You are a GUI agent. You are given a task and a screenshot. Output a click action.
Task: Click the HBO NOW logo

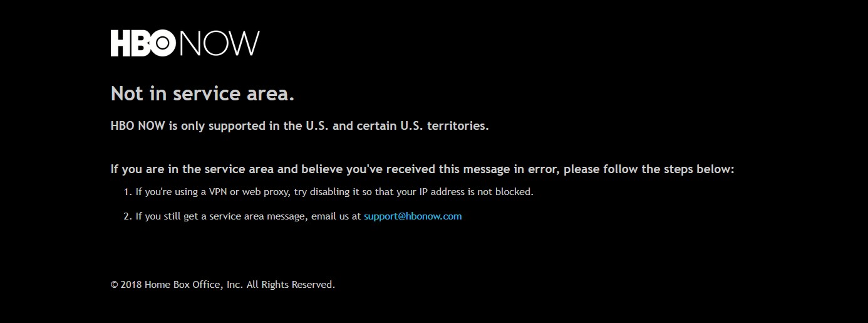185,43
